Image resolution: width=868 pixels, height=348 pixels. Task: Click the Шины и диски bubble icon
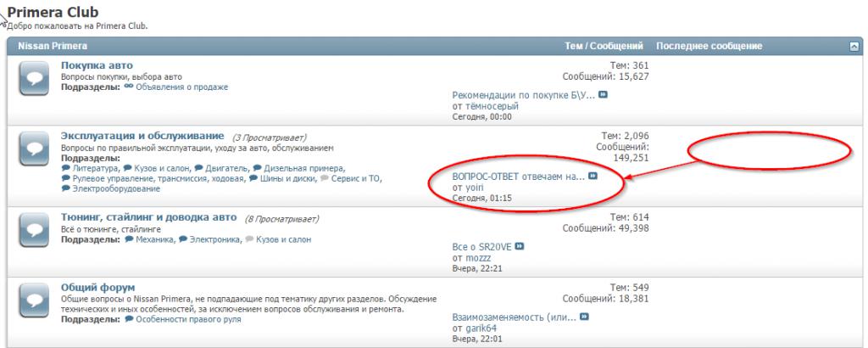(253, 178)
